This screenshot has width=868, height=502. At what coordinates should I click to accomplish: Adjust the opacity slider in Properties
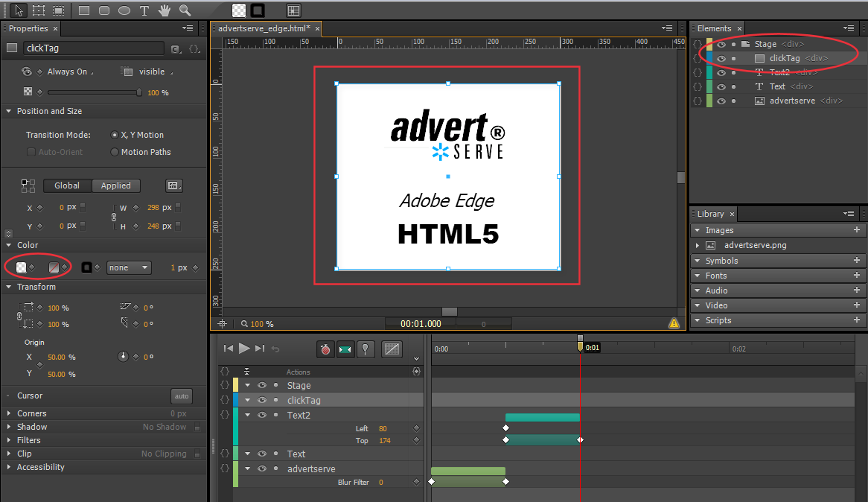[95, 92]
